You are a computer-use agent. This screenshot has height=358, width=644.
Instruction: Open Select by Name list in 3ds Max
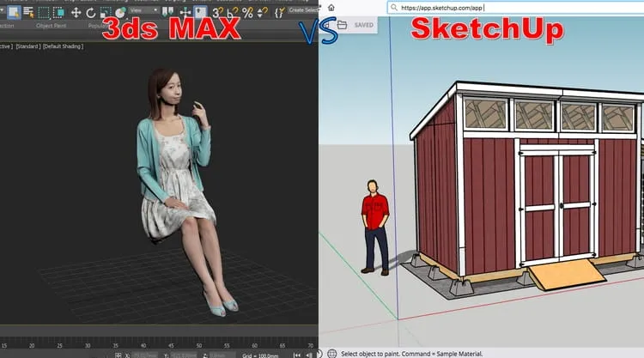pos(28,12)
